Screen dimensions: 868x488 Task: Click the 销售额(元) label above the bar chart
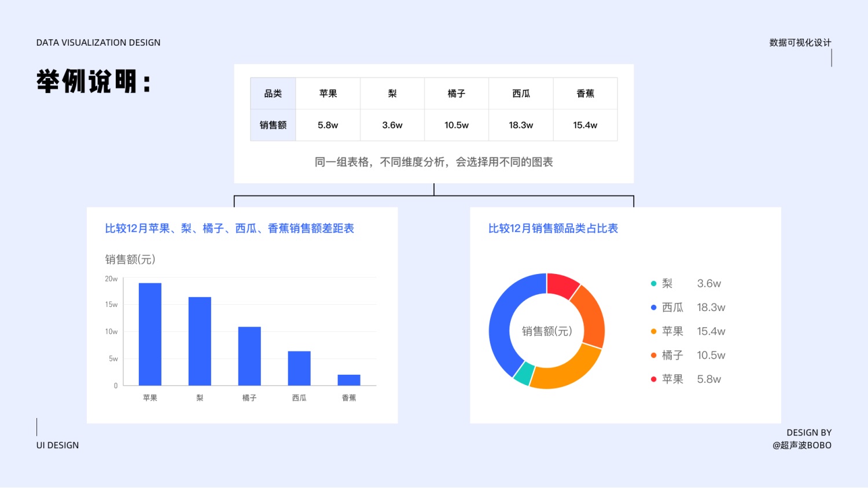coord(130,260)
